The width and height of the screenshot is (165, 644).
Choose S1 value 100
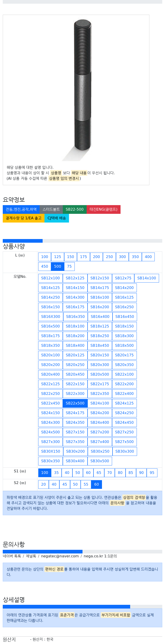(x=44, y=473)
